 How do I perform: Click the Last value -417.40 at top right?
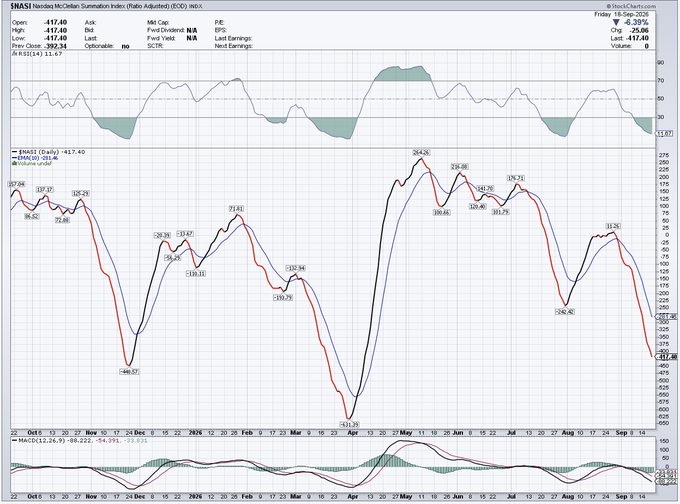tap(638, 38)
